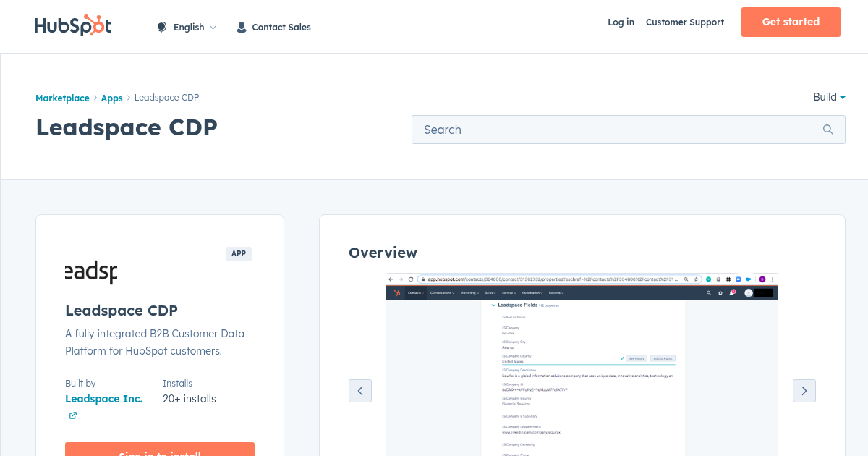
Task: Select the APP badge label
Action: click(x=239, y=254)
